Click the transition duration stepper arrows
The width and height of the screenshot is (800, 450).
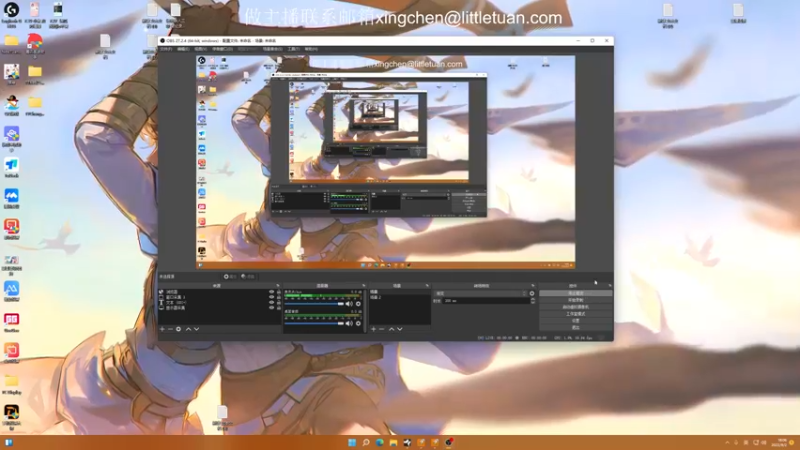coord(533,301)
